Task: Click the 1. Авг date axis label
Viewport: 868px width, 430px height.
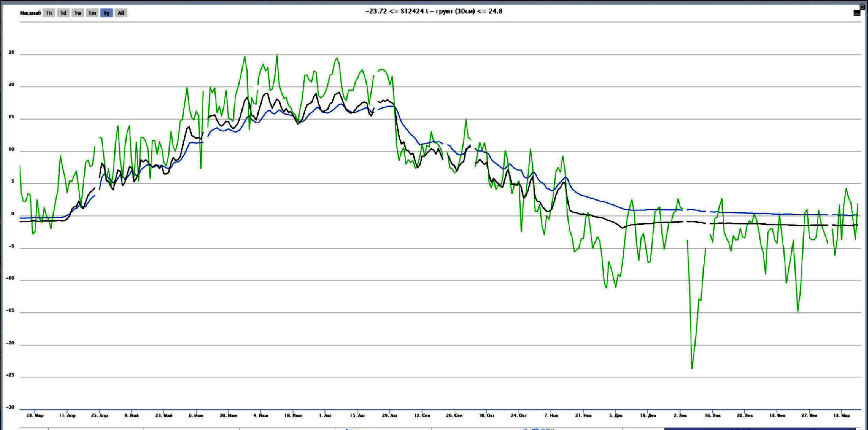Action: 325,416
